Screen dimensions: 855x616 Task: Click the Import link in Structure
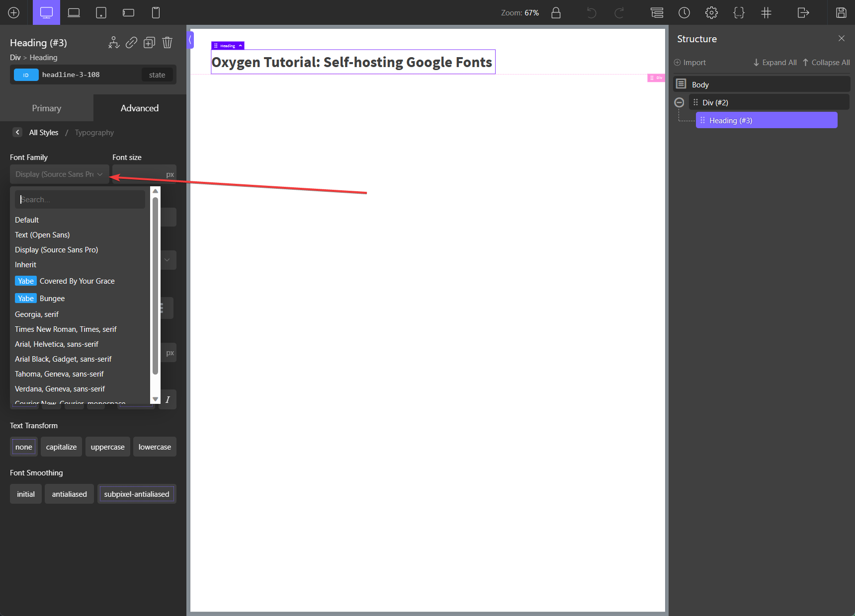(690, 62)
